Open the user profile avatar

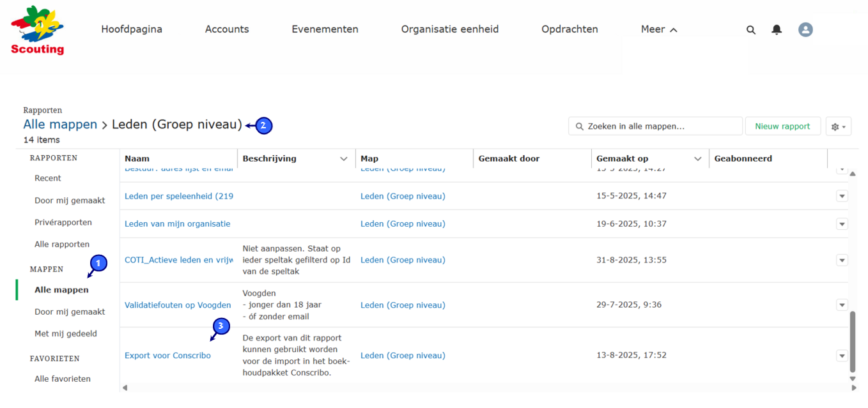pyautogui.click(x=805, y=29)
